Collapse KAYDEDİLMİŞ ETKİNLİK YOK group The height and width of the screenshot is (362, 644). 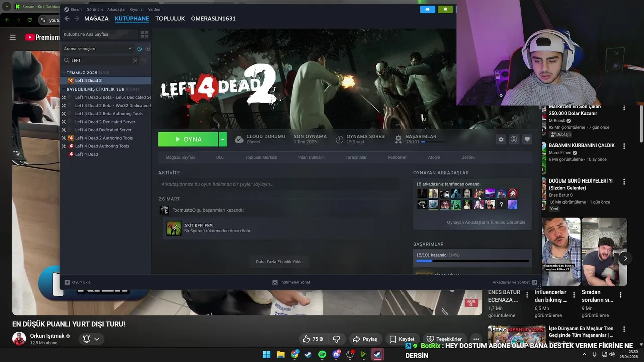64,89
